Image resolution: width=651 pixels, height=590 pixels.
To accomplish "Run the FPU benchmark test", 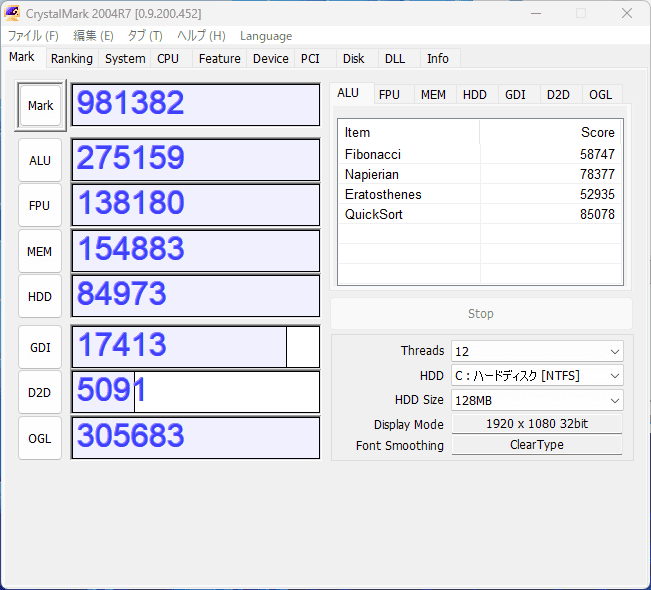I will (40, 205).
